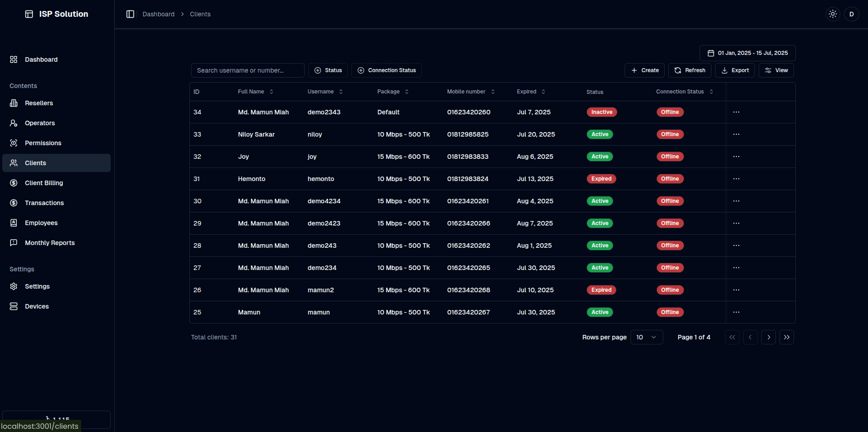Toggle sorting on Expired column
Image resolution: width=868 pixels, height=432 pixels.
coord(531,92)
